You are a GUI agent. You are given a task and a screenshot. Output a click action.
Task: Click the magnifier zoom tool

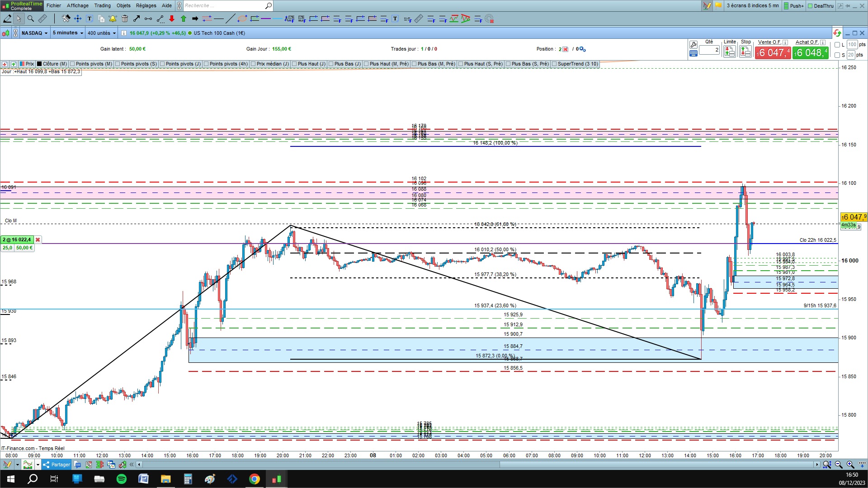pyautogui.click(x=31, y=19)
